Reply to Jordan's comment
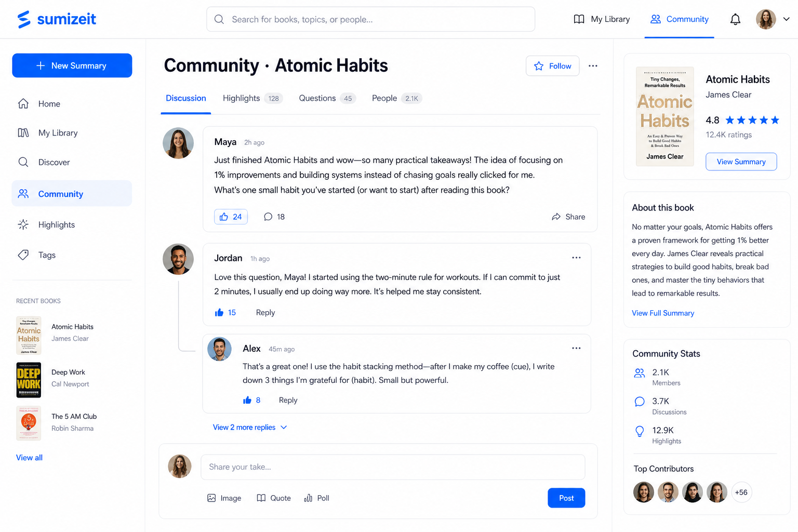The height and width of the screenshot is (532, 798). pyautogui.click(x=265, y=312)
